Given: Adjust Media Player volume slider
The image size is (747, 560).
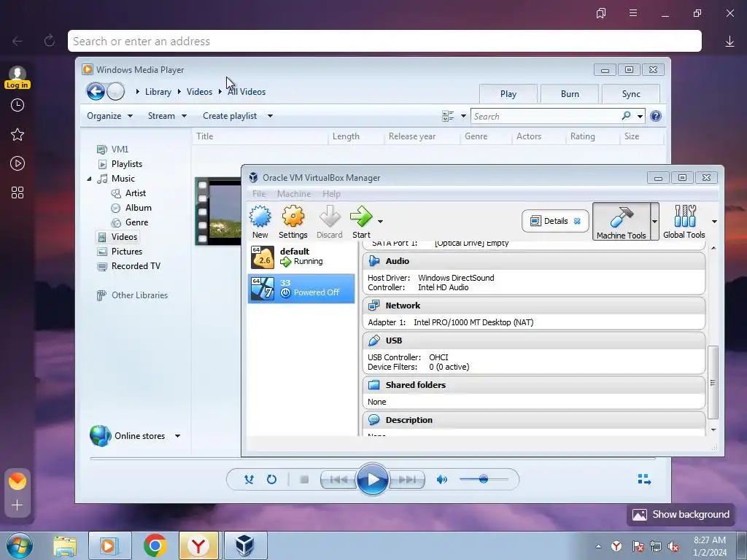Looking at the screenshot, I should [x=484, y=479].
